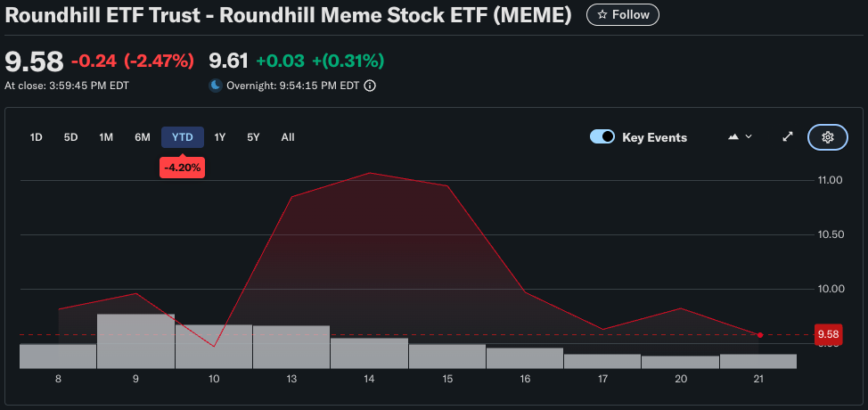Screen dimensions: 868x410
Task: Open chart type dropdown
Action: (x=740, y=136)
